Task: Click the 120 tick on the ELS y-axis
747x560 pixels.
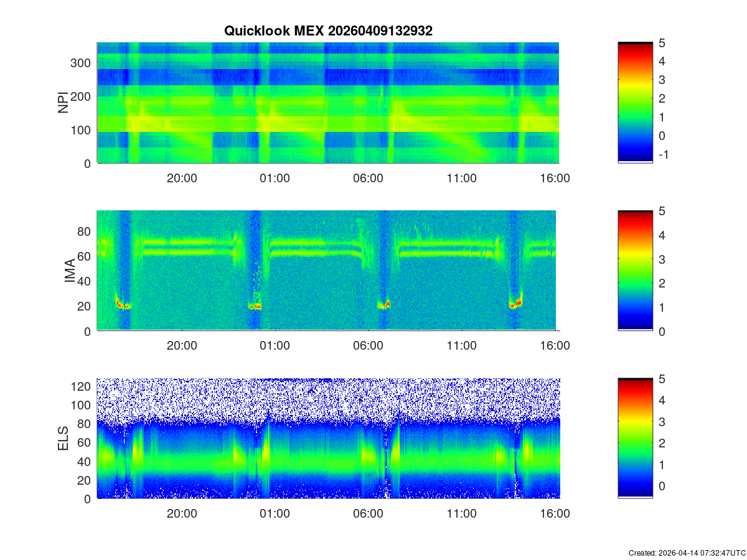Action: [82, 386]
